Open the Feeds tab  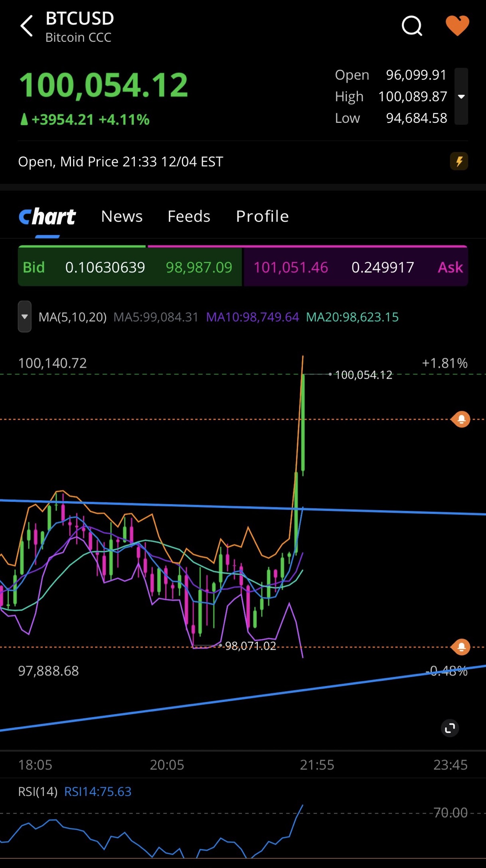click(189, 216)
